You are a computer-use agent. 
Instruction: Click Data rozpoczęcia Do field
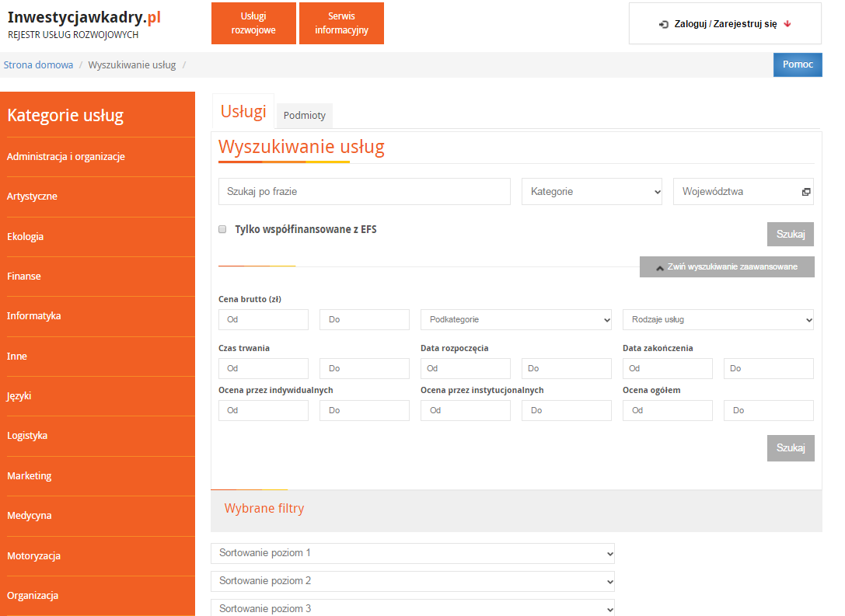pos(567,368)
